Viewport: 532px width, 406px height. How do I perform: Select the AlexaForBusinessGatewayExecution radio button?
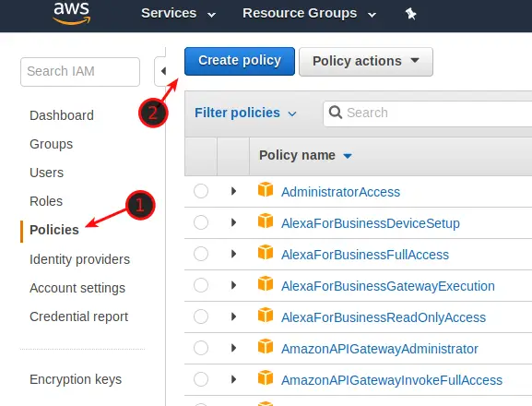[x=201, y=285]
